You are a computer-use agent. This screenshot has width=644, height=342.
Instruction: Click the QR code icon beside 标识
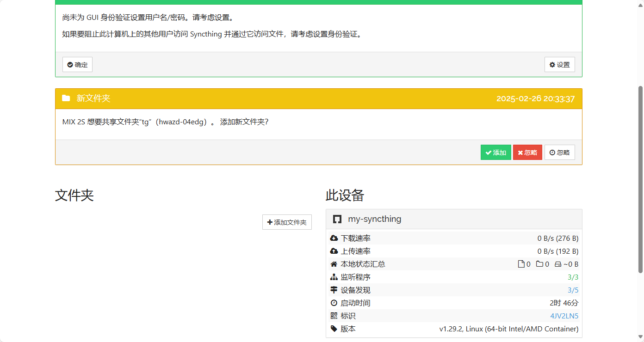334,316
